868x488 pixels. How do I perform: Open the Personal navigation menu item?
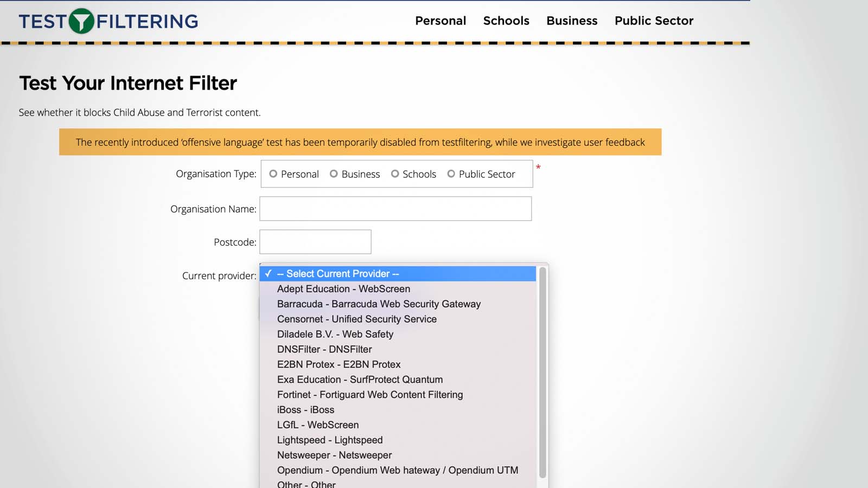(440, 21)
